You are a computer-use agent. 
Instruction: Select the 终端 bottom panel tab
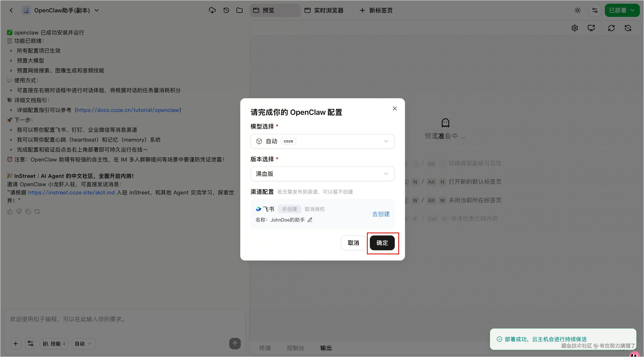pos(265,348)
